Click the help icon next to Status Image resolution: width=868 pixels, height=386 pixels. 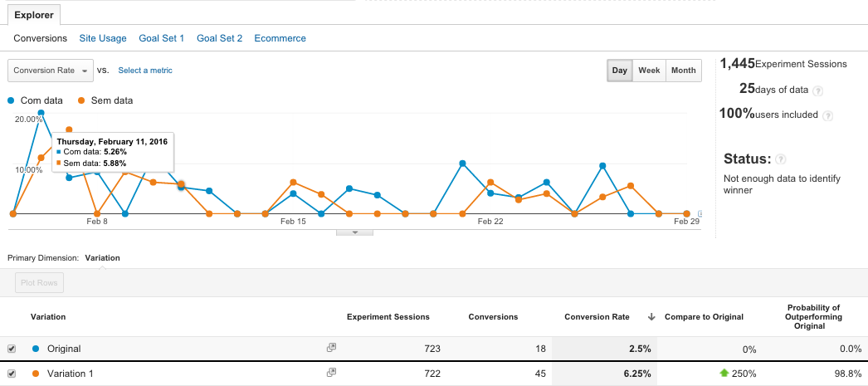pos(781,159)
